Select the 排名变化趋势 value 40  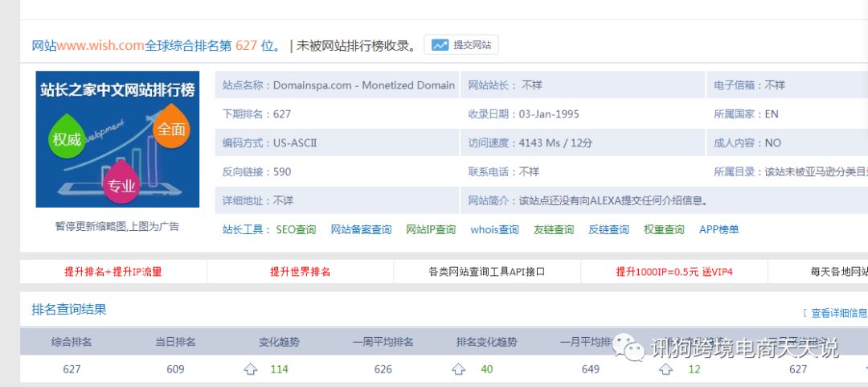tap(486, 369)
